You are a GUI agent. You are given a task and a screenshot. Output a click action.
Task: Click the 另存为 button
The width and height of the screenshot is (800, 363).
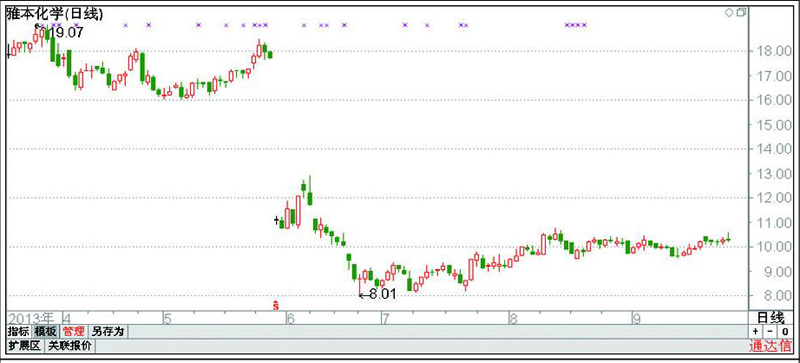(x=108, y=331)
